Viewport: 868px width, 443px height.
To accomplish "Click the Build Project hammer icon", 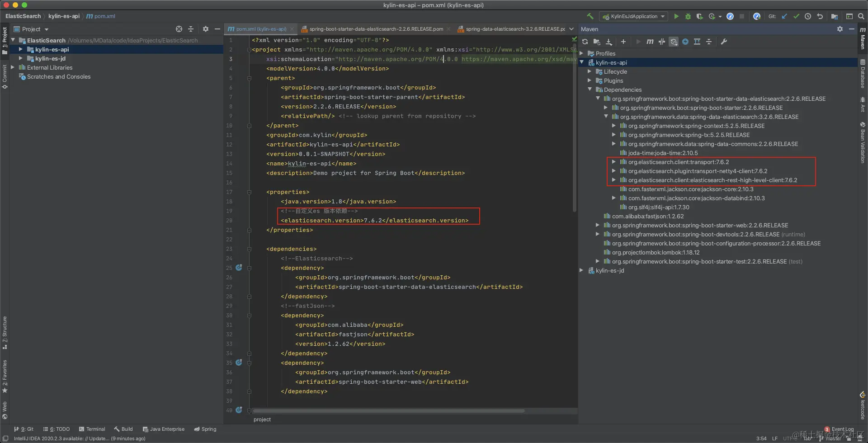I will coord(590,16).
